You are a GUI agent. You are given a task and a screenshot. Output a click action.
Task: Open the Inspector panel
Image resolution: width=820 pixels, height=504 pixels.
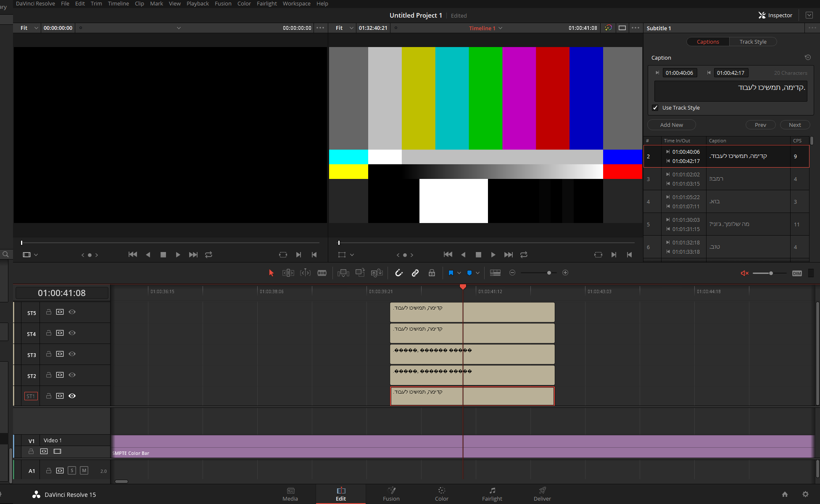click(x=775, y=15)
